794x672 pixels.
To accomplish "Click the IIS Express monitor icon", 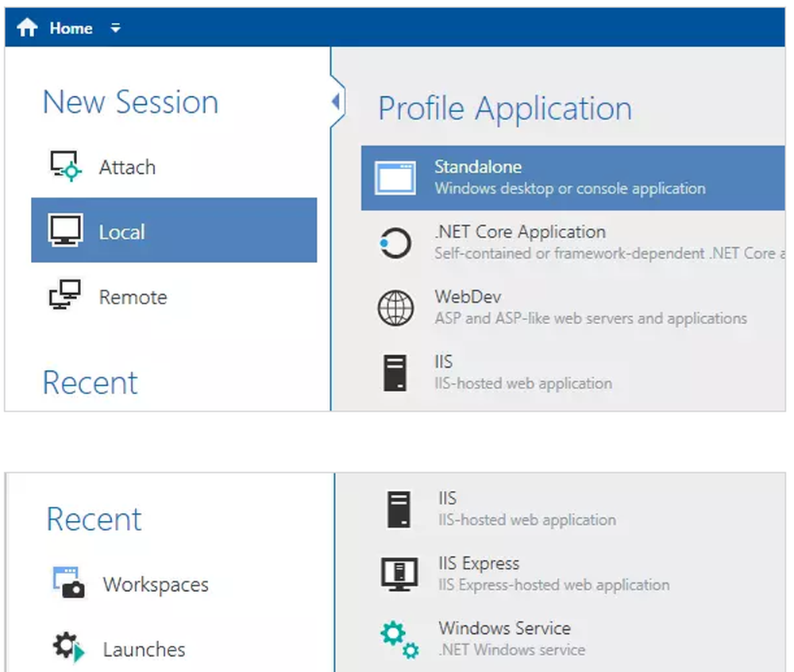I will (399, 574).
